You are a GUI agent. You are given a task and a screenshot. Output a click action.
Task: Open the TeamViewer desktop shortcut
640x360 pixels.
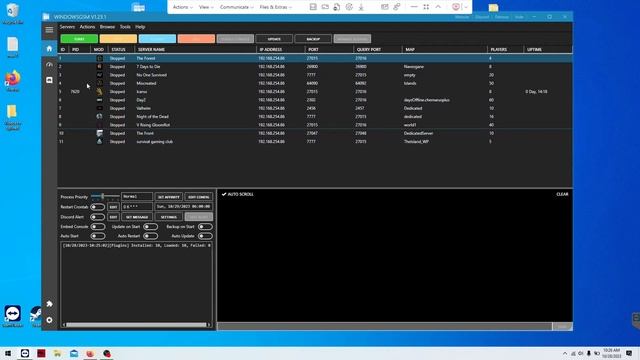[x=13, y=316]
